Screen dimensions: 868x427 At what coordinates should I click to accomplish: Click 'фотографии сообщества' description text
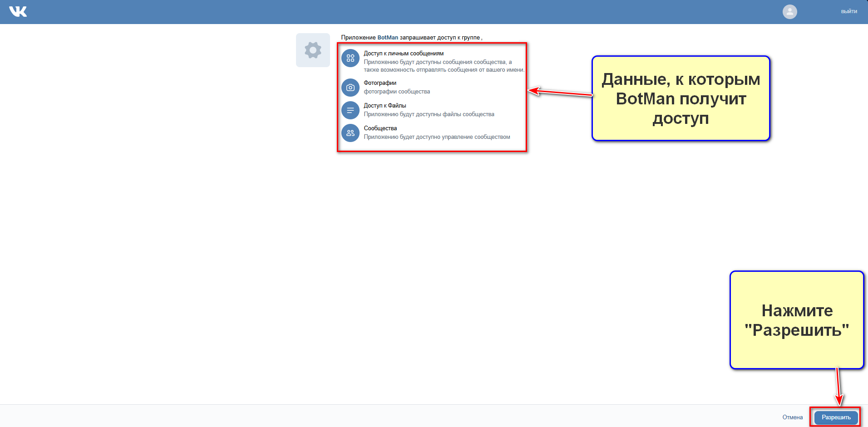(x=397, y=92)
